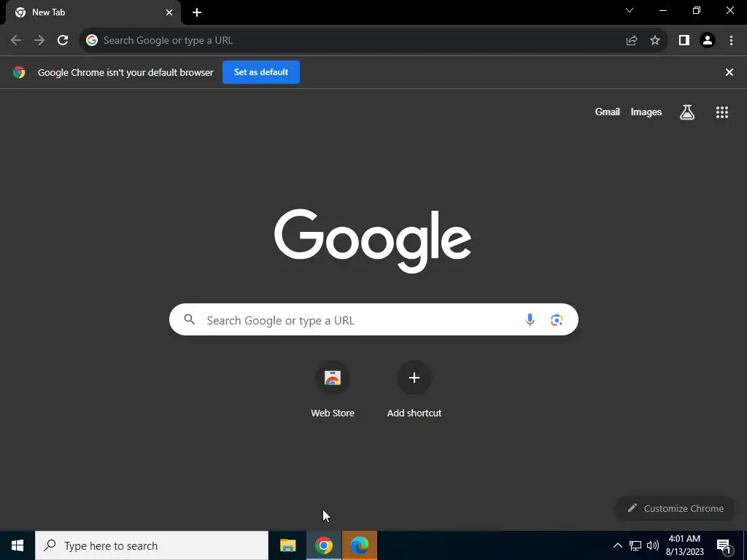This screenshot has height=560, width=747.
Task: Click the reload page icon
Action: coord(63,41)
